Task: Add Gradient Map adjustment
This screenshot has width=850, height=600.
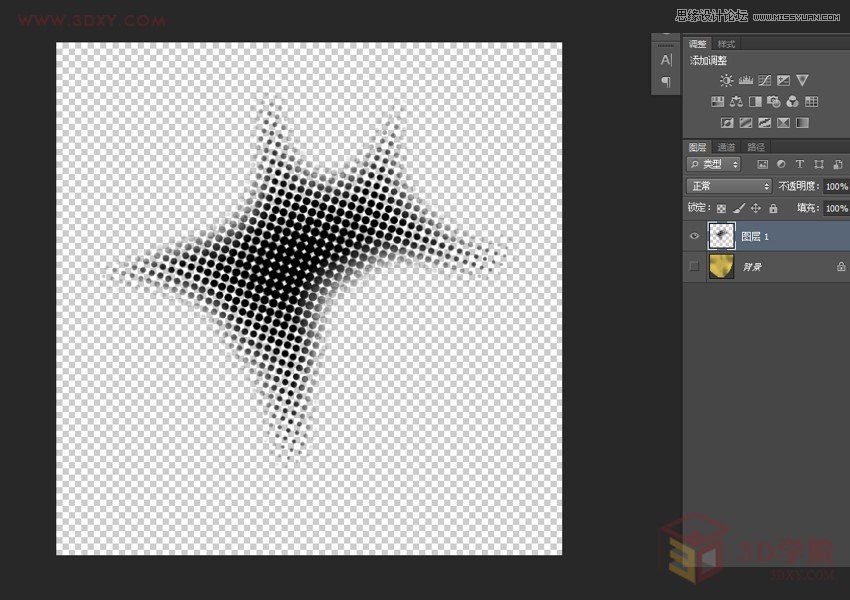Action: (x=802, y=123)
